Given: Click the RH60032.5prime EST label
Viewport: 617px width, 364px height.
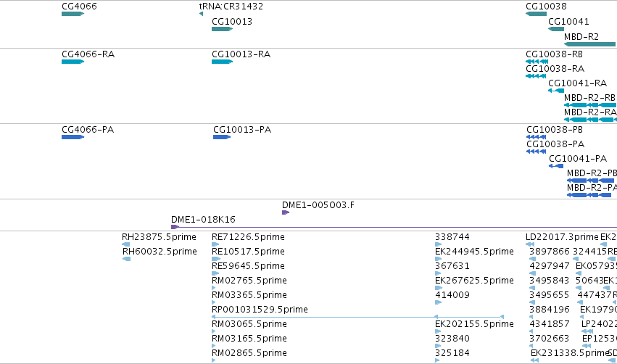Looking at the screenshot, I should [x=160, y=252].
